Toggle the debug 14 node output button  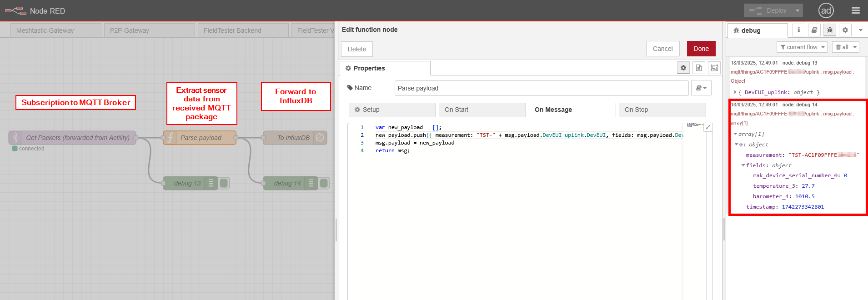point(324,183)
